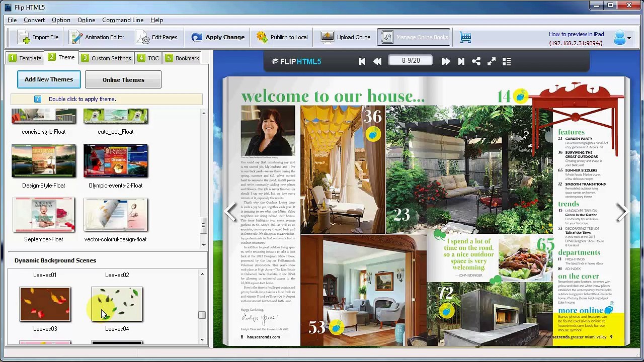
Task: Jump to first page in viewer
Action: coord(362,61)
